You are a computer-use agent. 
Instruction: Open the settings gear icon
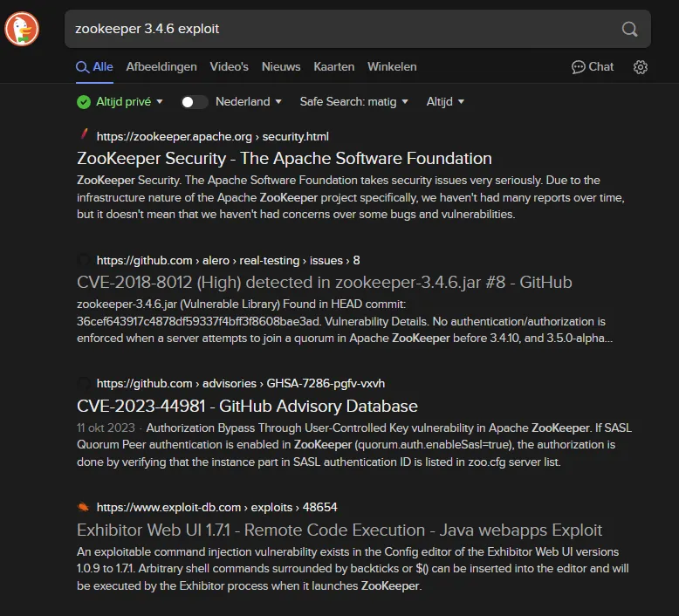click(641, 67)
